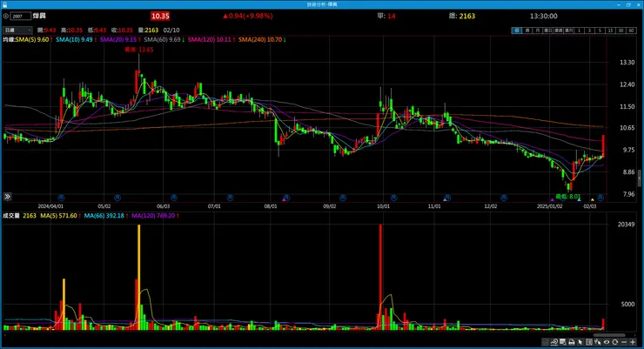644x349 pixels.
Task: Click the add-stock plus icon beside code 2007
Action: click(6, 17)
